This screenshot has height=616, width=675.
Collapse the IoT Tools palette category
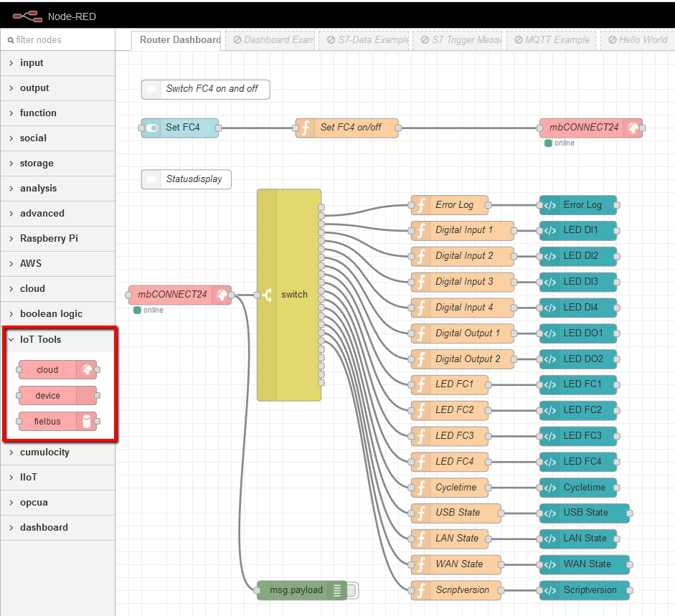pyautogui.click(x=59, y=340)
